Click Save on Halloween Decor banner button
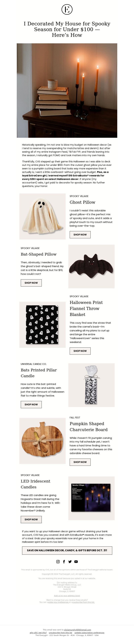This screenshot has width=134, height=644. pos(67,550)
